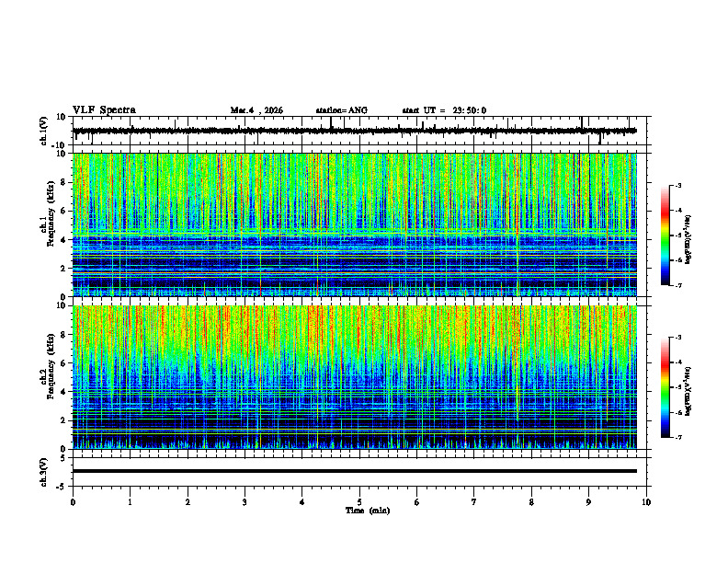
Task: Select the "start UT = 23:50:0" text
Action: point(444,110)
